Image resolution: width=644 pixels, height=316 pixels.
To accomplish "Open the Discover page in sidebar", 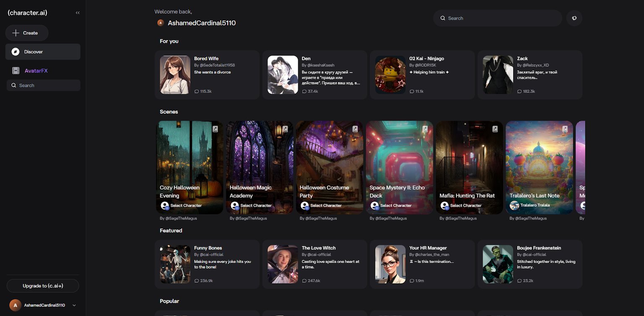I will (x=43, y=52).
